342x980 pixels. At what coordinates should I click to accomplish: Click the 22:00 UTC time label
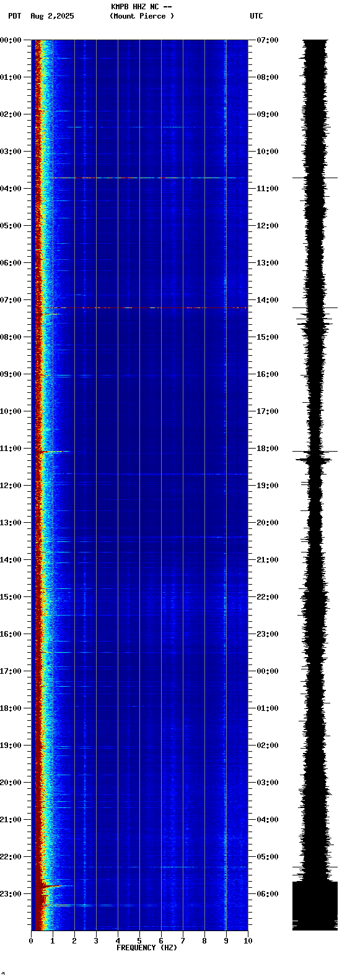coord(268,597)
